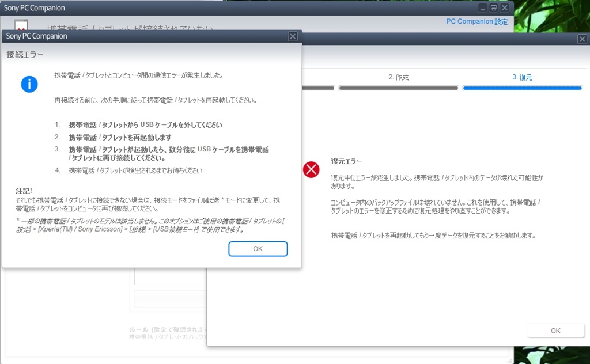
Task: Click the gray progress bar under 2. 作成
Action: [x=399, y=88]
